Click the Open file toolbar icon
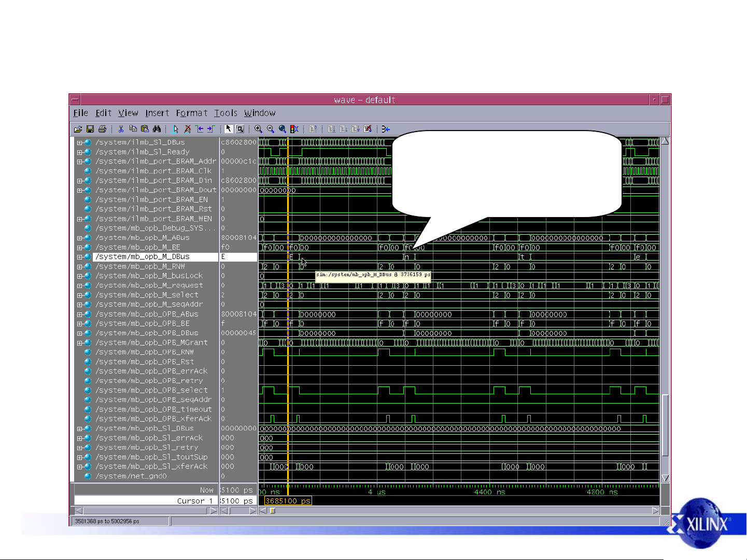Screen dimensions: 747x560 (78, 129)
